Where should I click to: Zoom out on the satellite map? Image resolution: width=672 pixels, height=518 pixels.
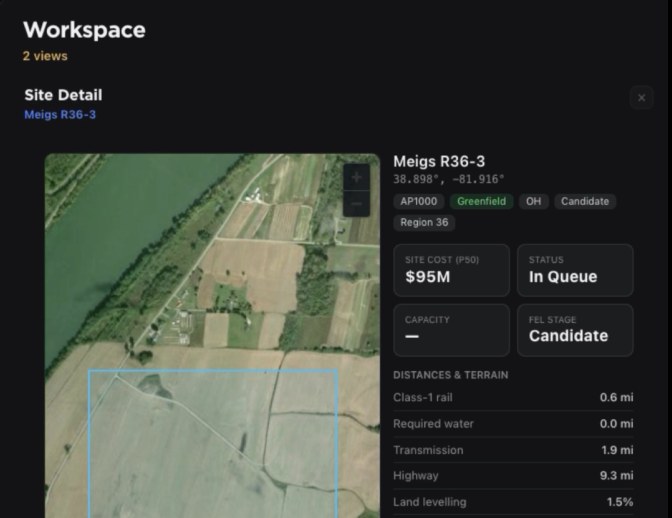tap(356, 204)
